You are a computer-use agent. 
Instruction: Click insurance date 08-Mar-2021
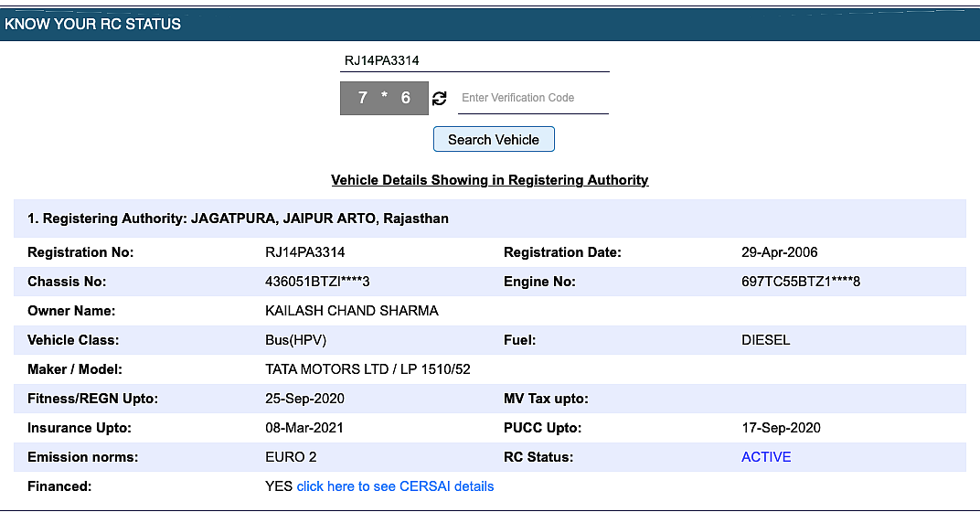pos(304,428)
